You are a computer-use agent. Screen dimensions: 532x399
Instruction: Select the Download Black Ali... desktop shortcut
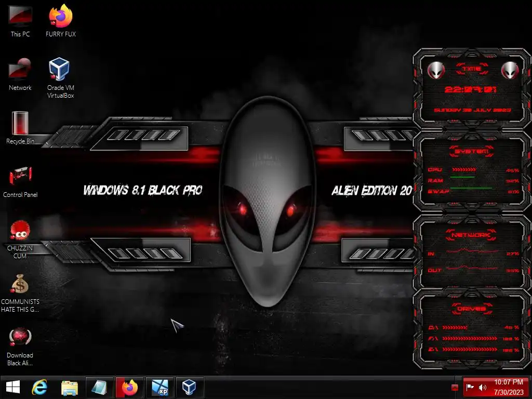click(x=20, y=347)
